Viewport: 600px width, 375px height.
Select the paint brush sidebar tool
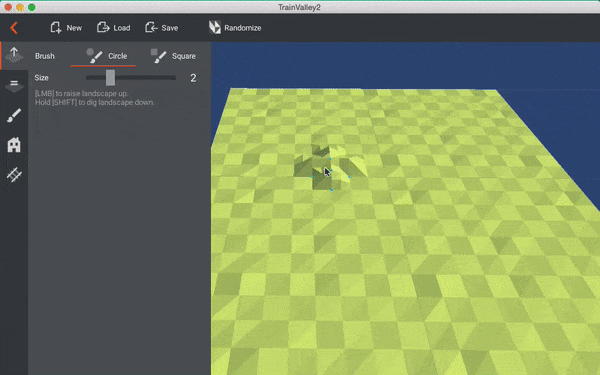coord(14,115)
